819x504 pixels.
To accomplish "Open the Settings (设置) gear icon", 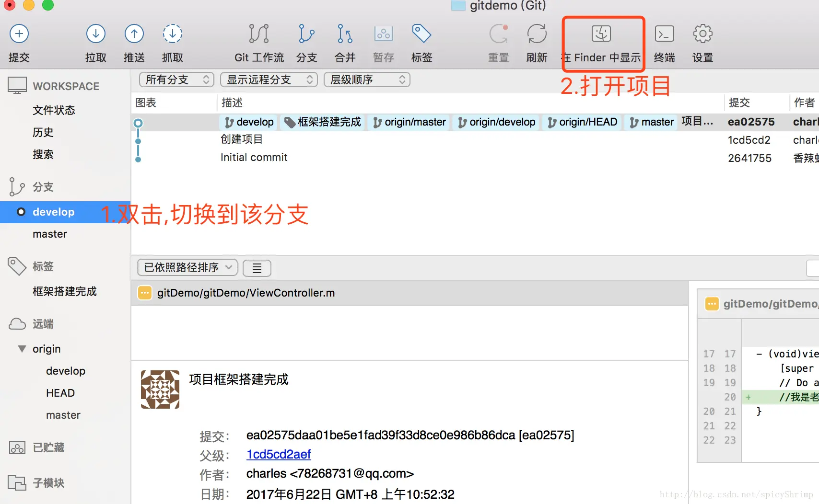I will [x=703, y=34].
